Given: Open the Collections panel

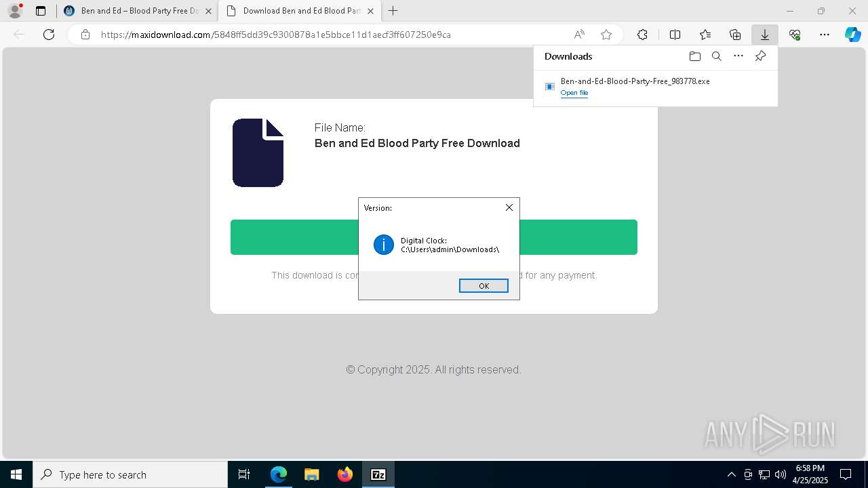Looking at the screenshot, I should coord(735,35).
